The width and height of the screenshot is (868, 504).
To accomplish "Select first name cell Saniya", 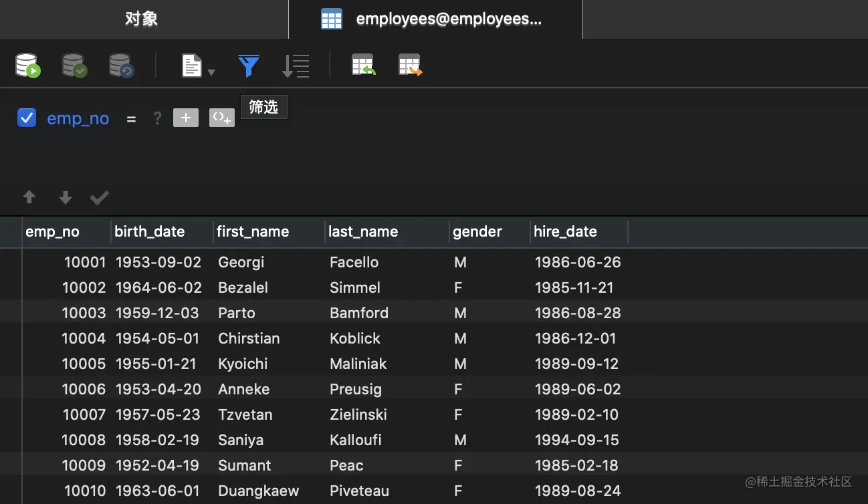I will 241,440.
